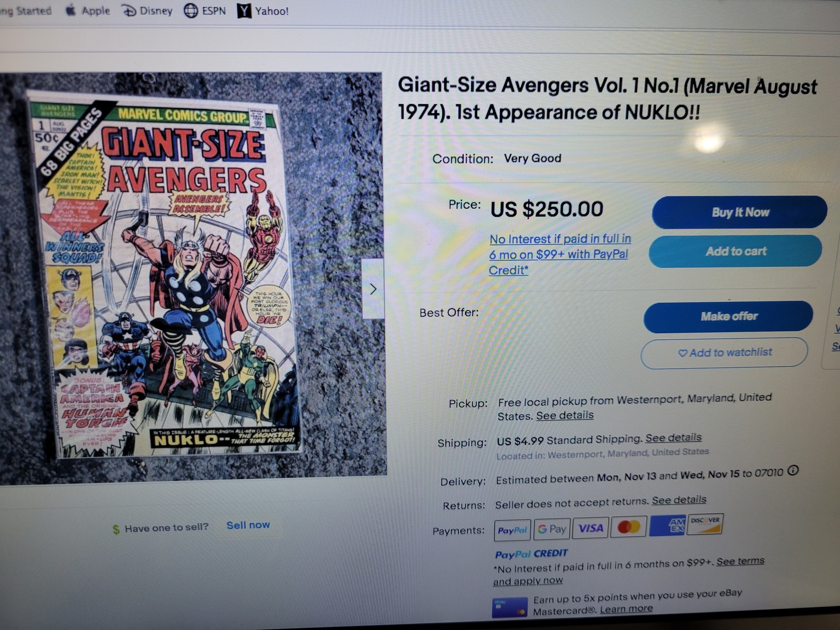Select the PayPal payment icon
Screen dimensions: 840x630
[x=512, y=530]
